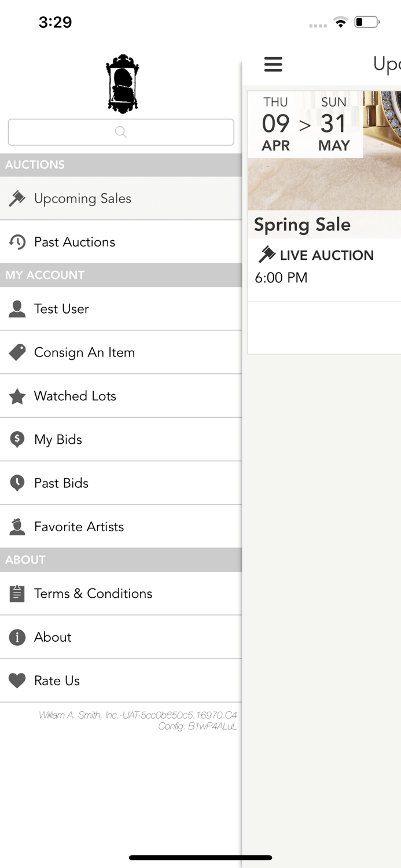Select the Terms & Conditions document icon
Viewport: 401px width, 868px height.
tap(17, 593)
